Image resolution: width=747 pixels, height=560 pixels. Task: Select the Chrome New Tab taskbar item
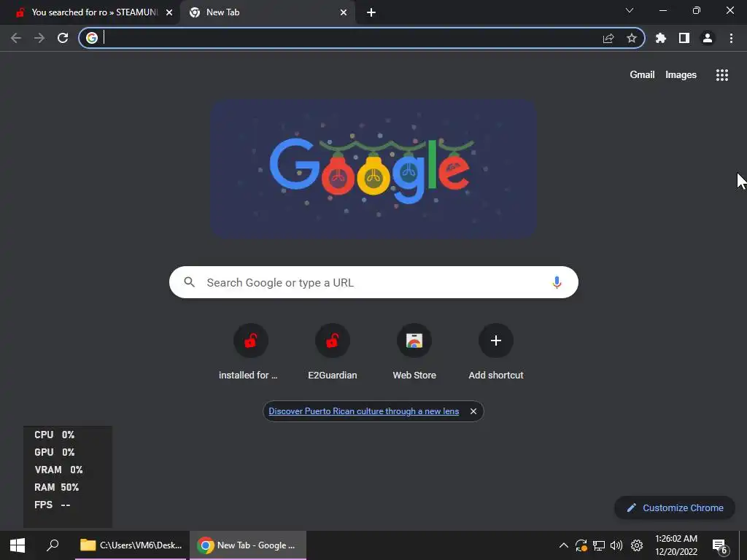pos(248,545)
